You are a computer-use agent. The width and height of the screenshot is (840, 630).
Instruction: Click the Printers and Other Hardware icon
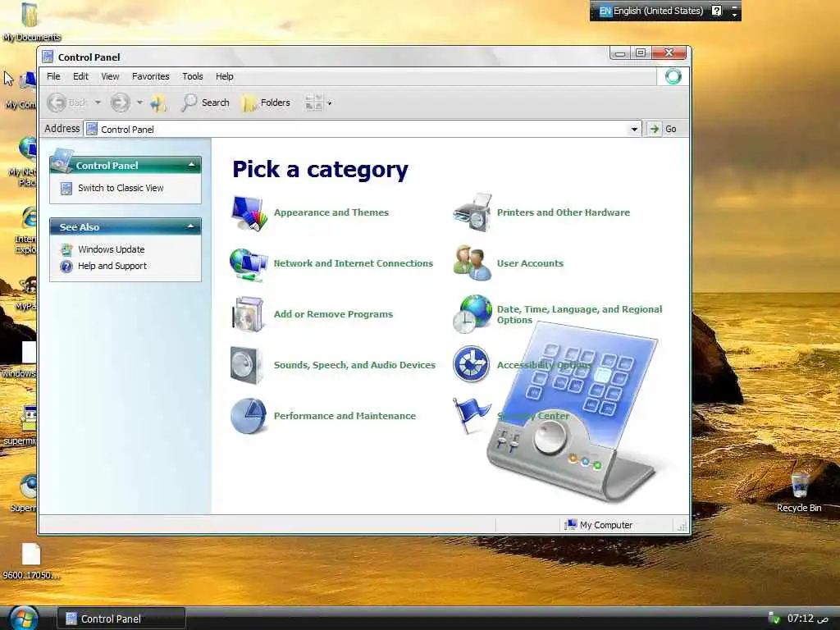(x=472, y=212)
